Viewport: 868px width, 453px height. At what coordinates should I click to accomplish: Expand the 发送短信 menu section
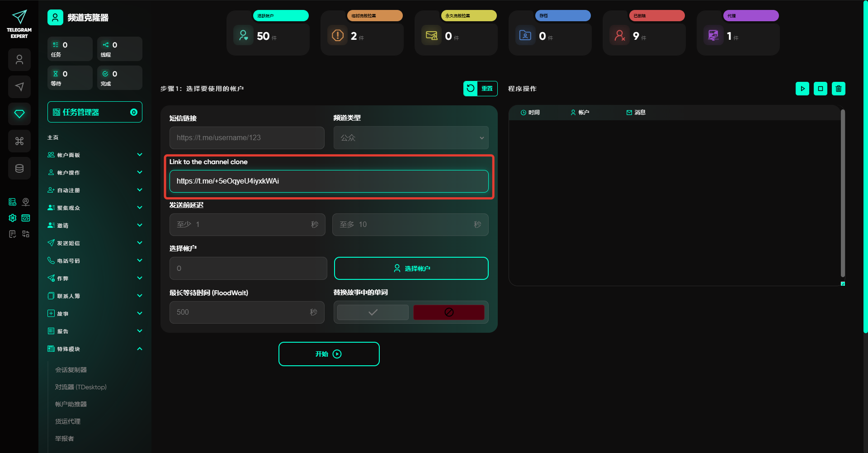(94, 243)
